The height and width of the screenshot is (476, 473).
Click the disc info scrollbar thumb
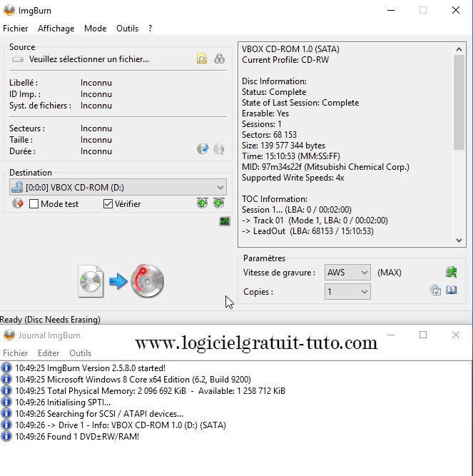pos(459,102)
